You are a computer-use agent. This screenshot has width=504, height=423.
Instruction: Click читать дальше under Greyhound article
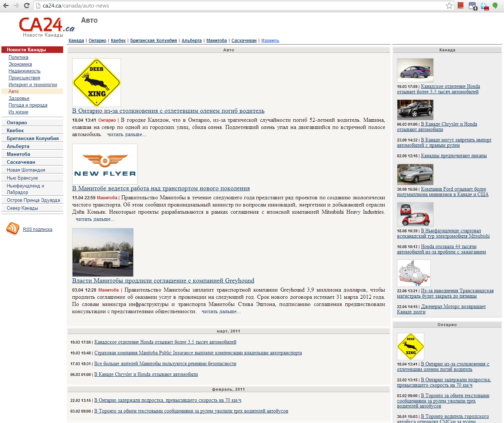point(221,312)
